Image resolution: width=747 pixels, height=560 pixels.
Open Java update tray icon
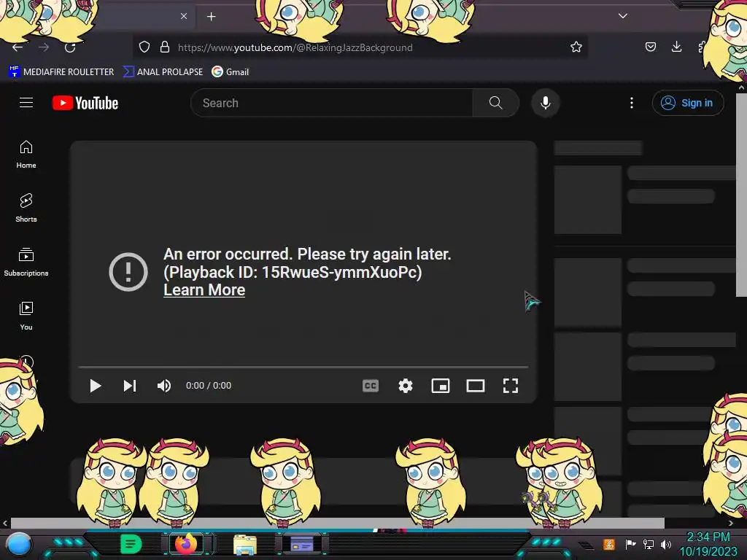click(x=609, y=544)
